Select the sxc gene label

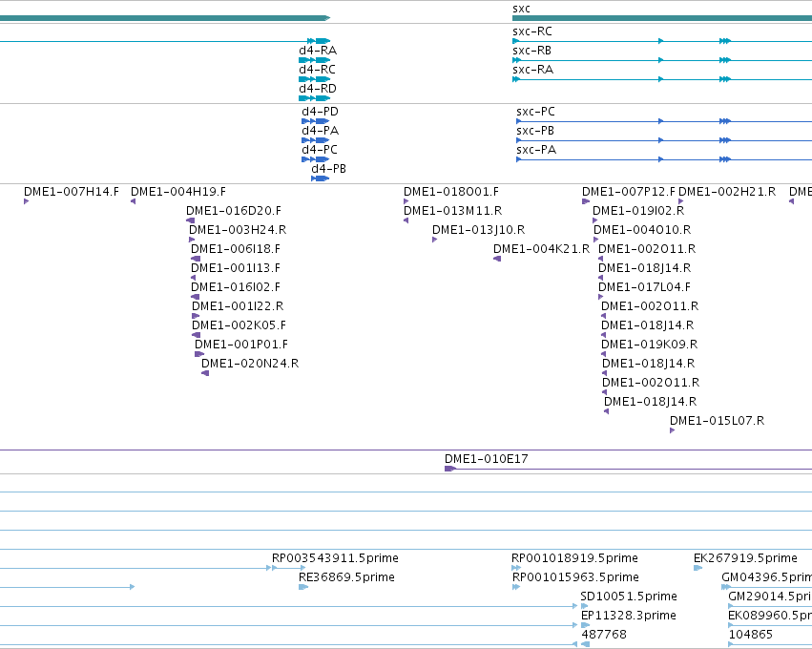click(x=521, y=9)
